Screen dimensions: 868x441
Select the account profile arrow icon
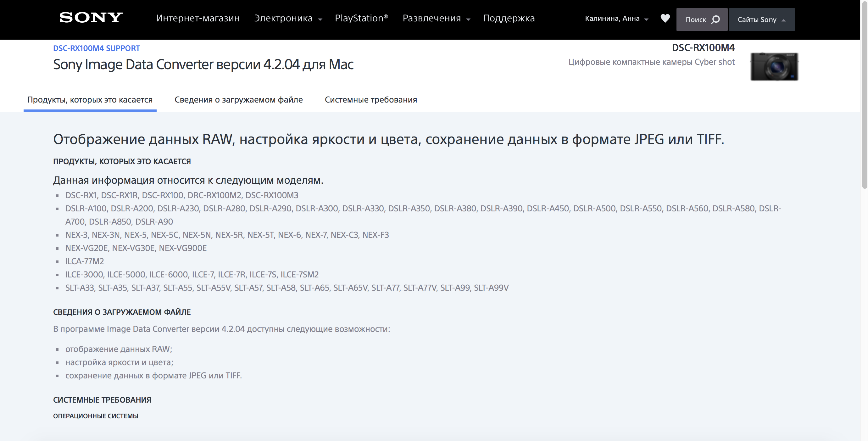click(646, 20)
